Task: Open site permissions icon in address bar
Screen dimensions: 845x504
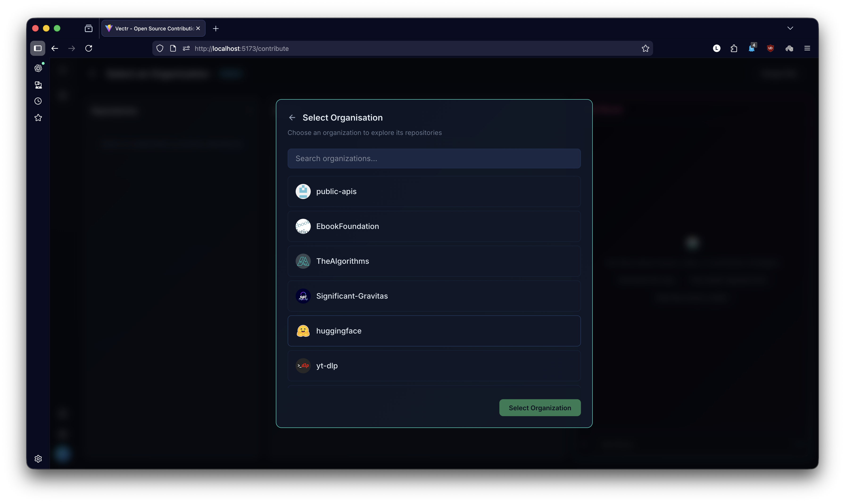Action: coord(186,48)
